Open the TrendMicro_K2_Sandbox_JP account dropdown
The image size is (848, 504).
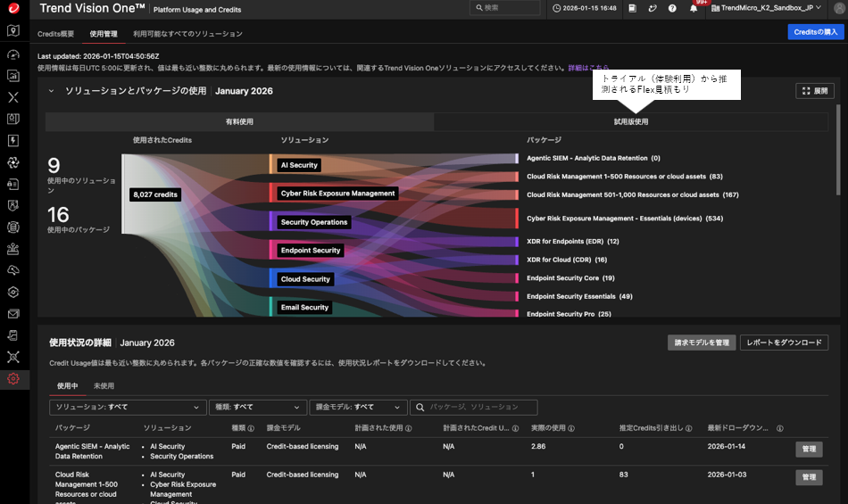[x=767, y=8]
